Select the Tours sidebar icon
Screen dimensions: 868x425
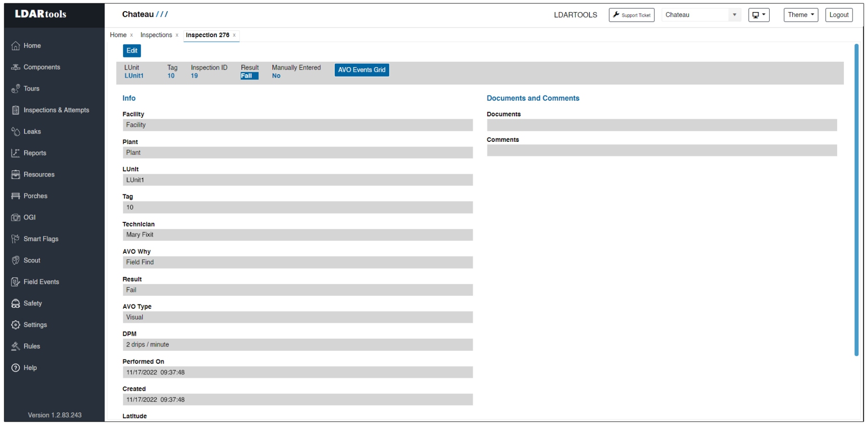pyautogui.click(x=16, y=89)
